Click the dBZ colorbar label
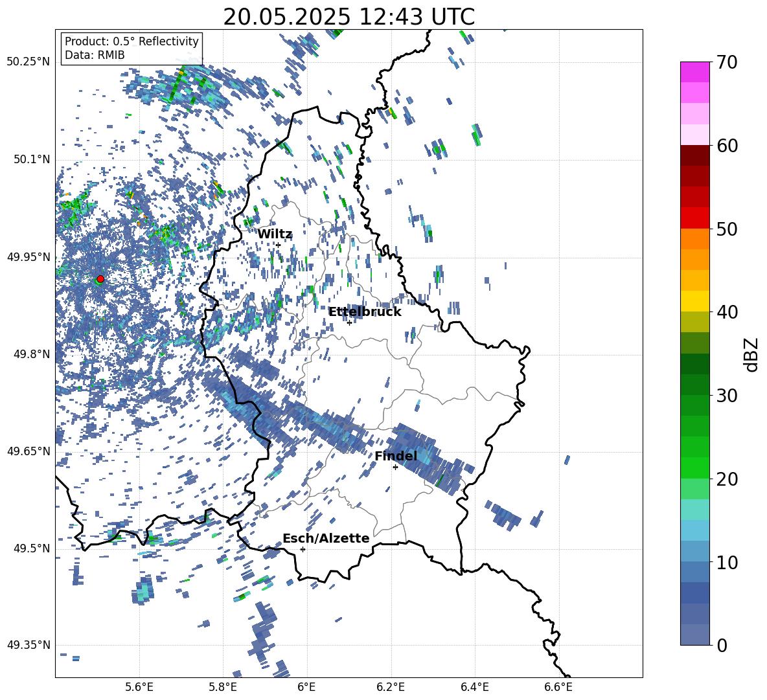 tap(752, 355)
